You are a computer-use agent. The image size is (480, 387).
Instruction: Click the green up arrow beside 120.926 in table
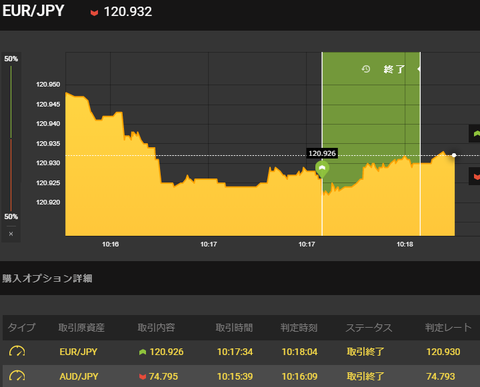point(143,352)
